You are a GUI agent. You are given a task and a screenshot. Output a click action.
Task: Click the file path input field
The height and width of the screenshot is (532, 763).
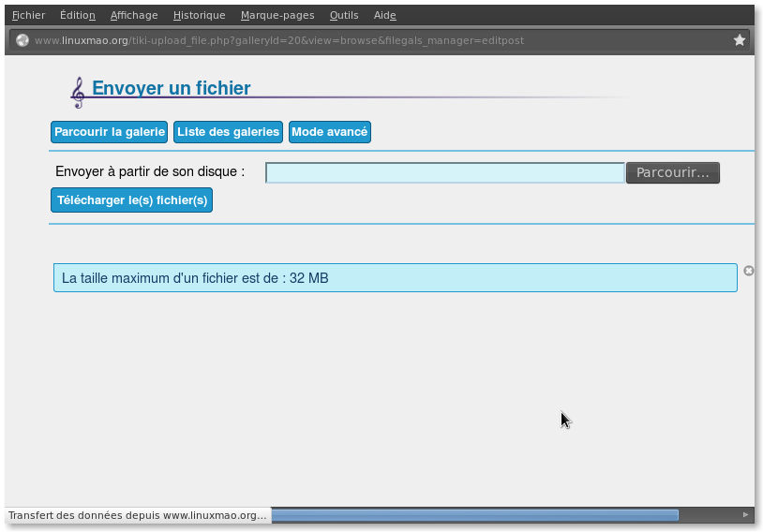444,172
